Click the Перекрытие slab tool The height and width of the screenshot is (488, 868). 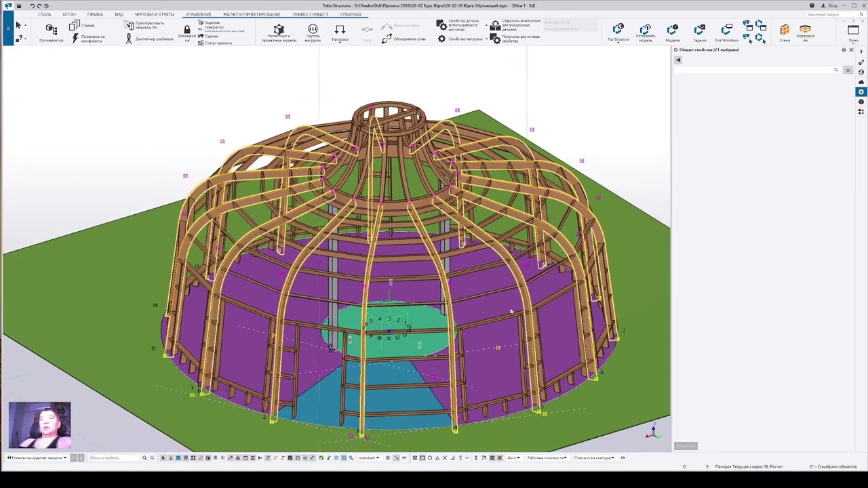(x=806, y=33)
